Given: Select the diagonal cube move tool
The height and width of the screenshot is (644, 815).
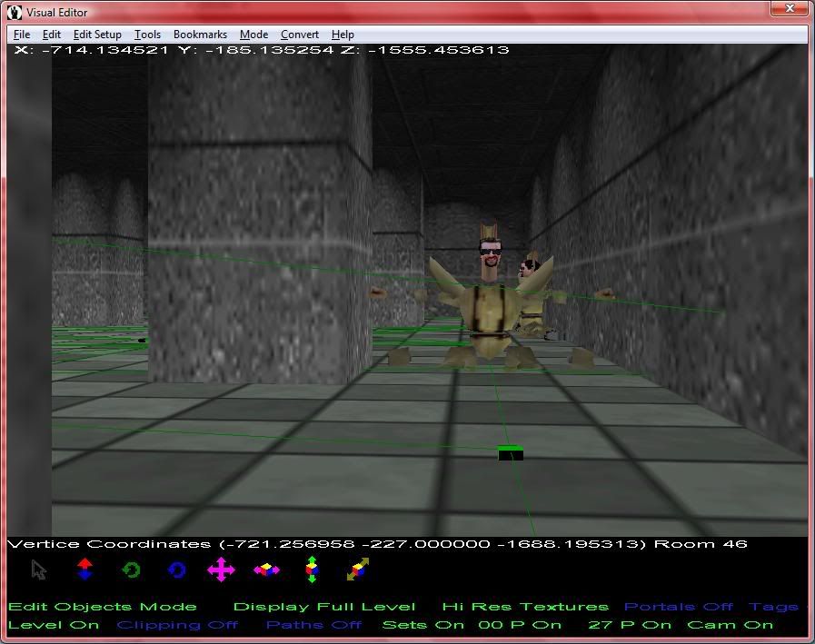Looking at the screenshot, I should [358, 570].
